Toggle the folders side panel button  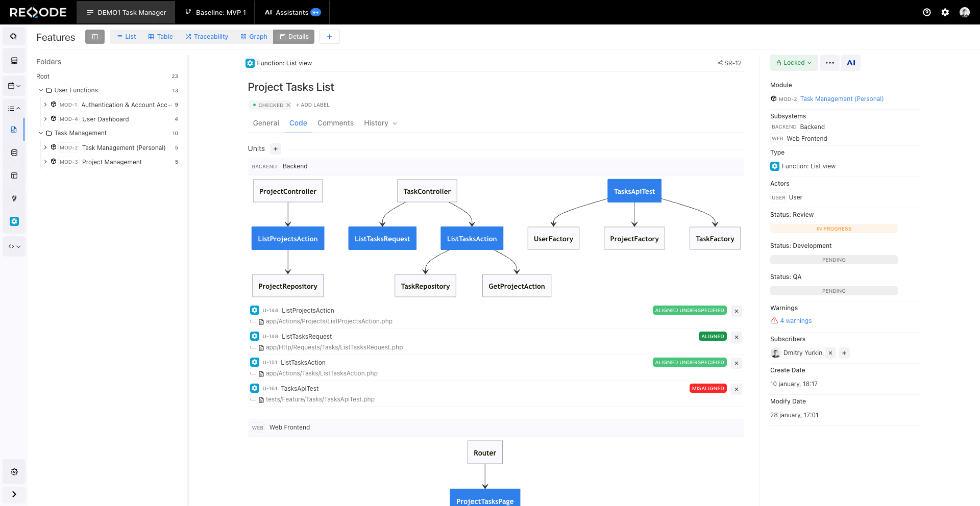pos(95,37)
